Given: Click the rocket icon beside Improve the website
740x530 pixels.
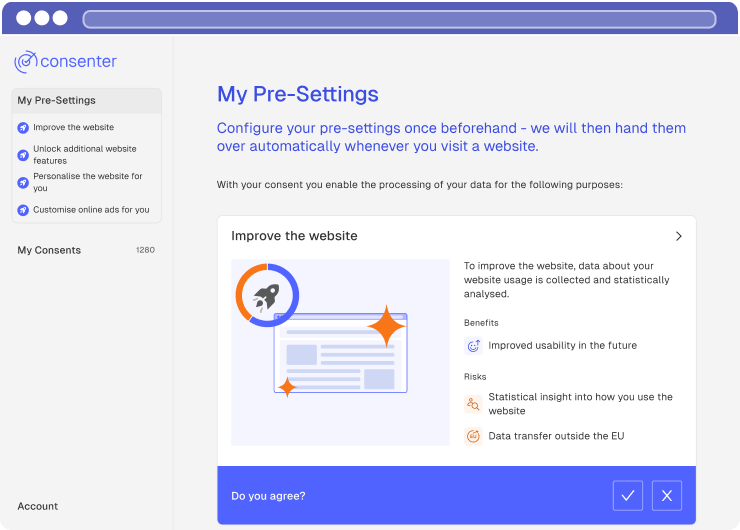Looking at the screenshot, I should point(23,128).
